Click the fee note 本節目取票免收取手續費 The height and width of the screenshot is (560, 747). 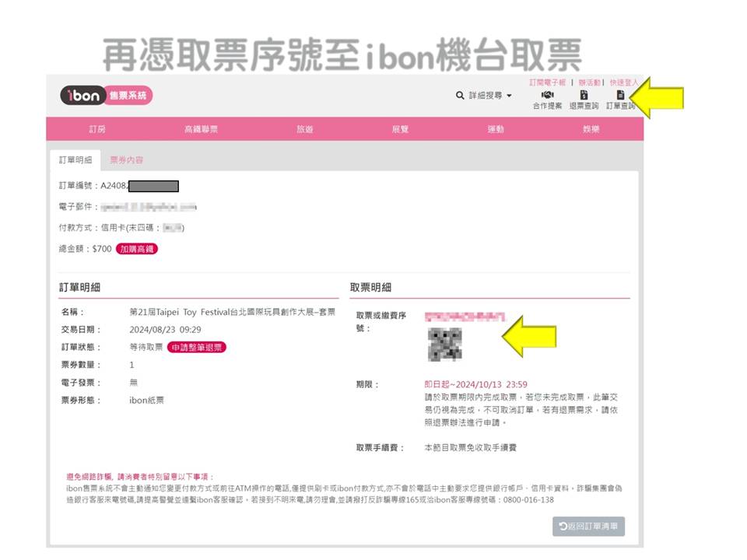470,448
